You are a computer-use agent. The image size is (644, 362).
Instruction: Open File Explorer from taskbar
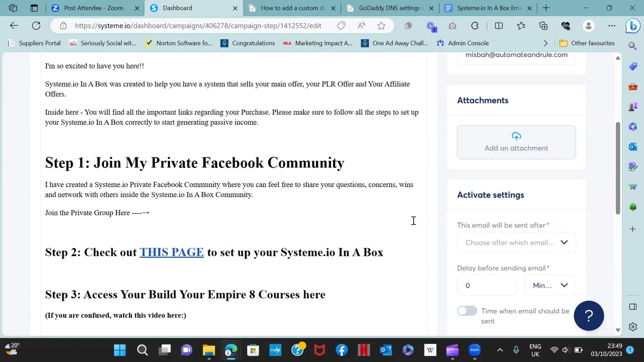[x=209, y=350]
